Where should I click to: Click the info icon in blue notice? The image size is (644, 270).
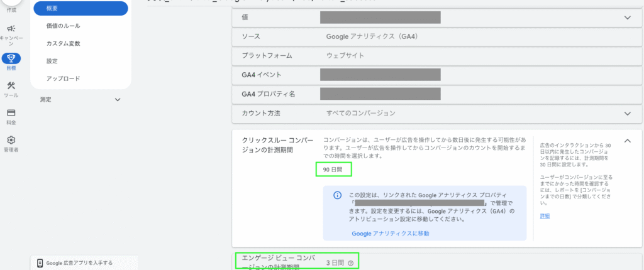pyautogui.click(x=336, y=195)
